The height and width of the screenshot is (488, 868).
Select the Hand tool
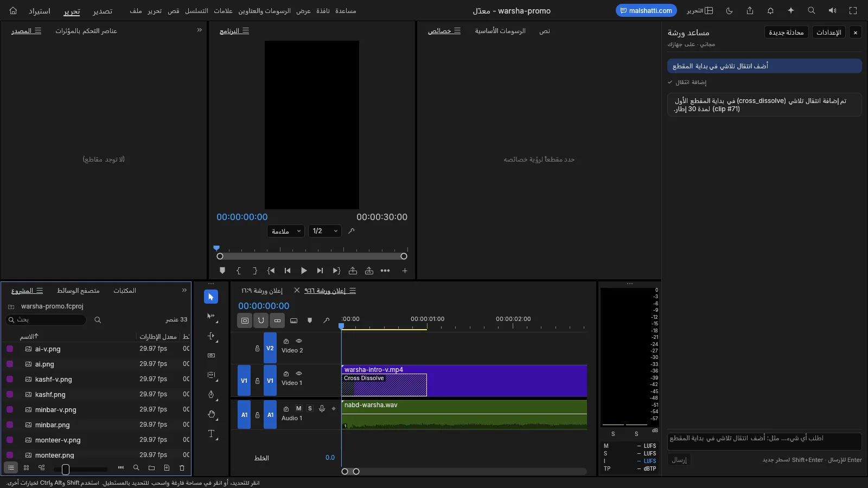pos(211,414)
